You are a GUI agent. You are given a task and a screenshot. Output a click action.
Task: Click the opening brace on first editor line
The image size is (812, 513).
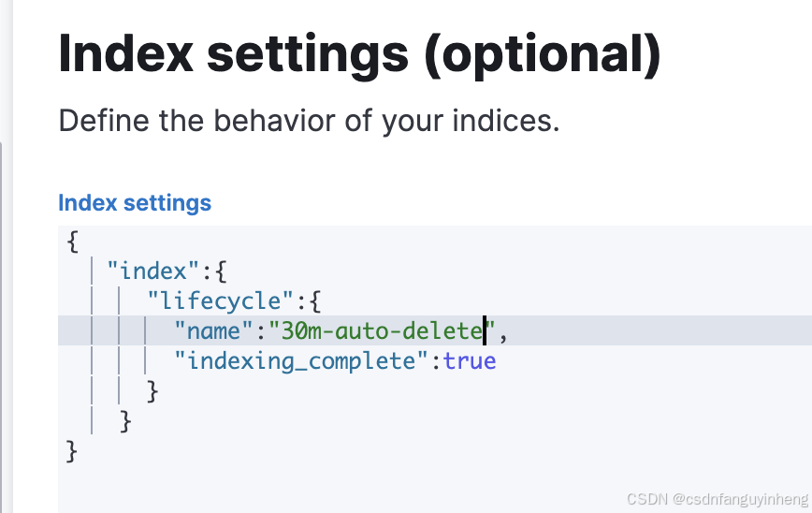73,242
